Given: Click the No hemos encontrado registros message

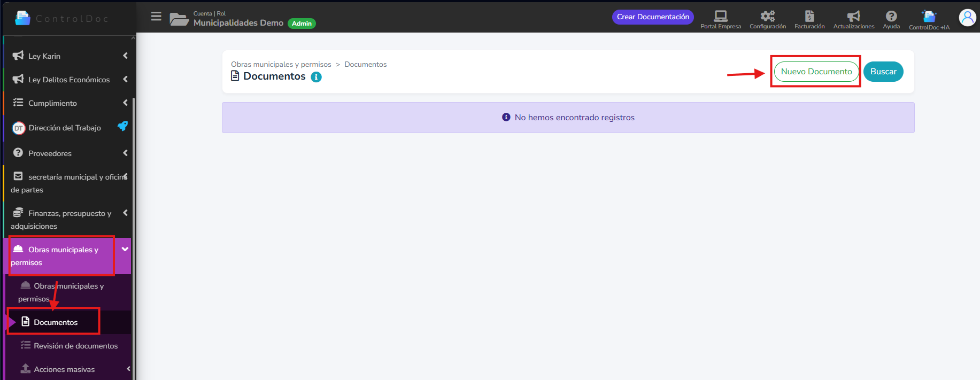Looking at the screenshot, I should tap(575, 118).
